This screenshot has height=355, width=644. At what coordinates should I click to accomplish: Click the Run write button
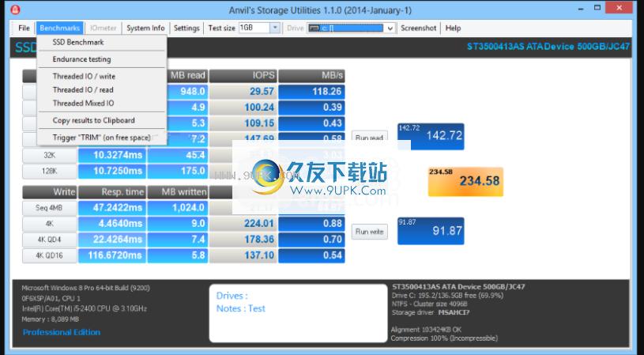(369, 232)
